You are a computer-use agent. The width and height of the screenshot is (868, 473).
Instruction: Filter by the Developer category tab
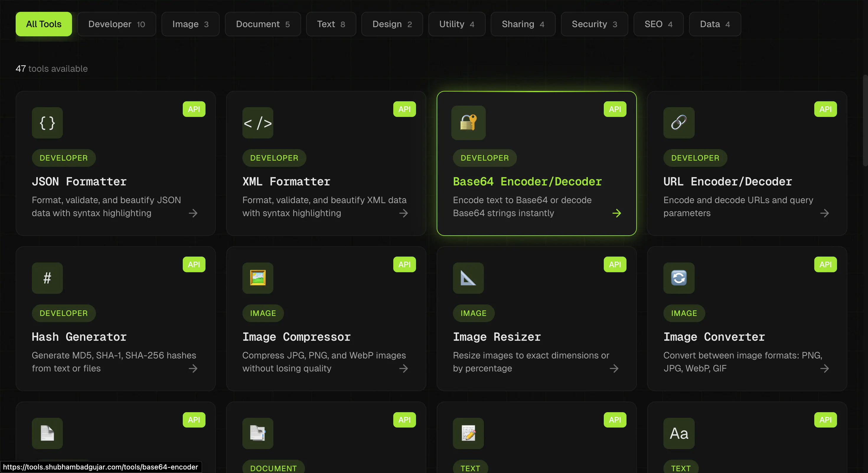pyautogui.click(x=117, y=24)
